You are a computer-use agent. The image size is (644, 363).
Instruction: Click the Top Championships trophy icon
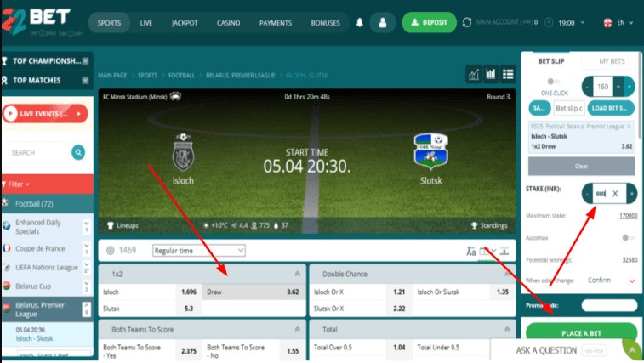[4, 61]
